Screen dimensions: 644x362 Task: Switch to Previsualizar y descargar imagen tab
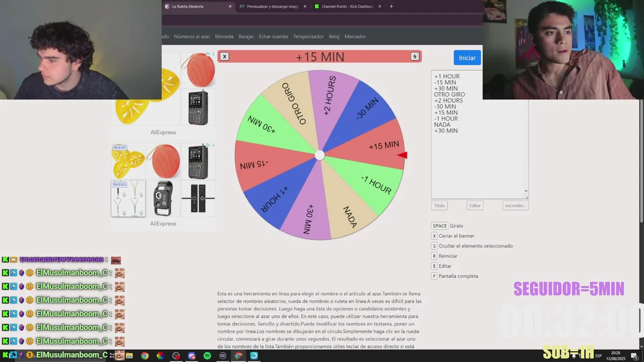click(272, 7)
